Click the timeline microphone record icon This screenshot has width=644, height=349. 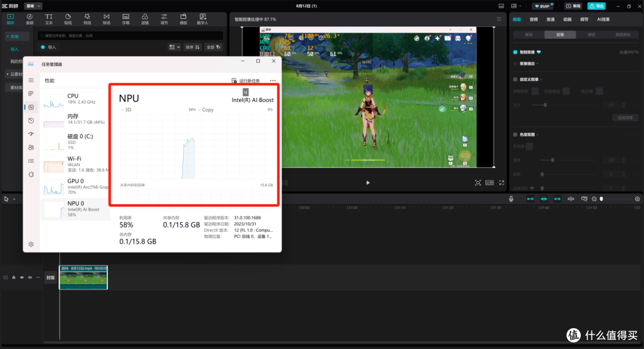click(x=511, y=199)
